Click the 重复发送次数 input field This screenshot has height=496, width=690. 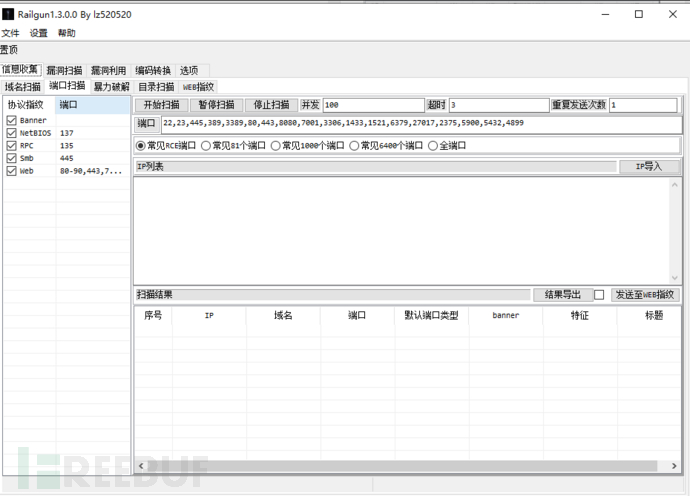[643, 105]
